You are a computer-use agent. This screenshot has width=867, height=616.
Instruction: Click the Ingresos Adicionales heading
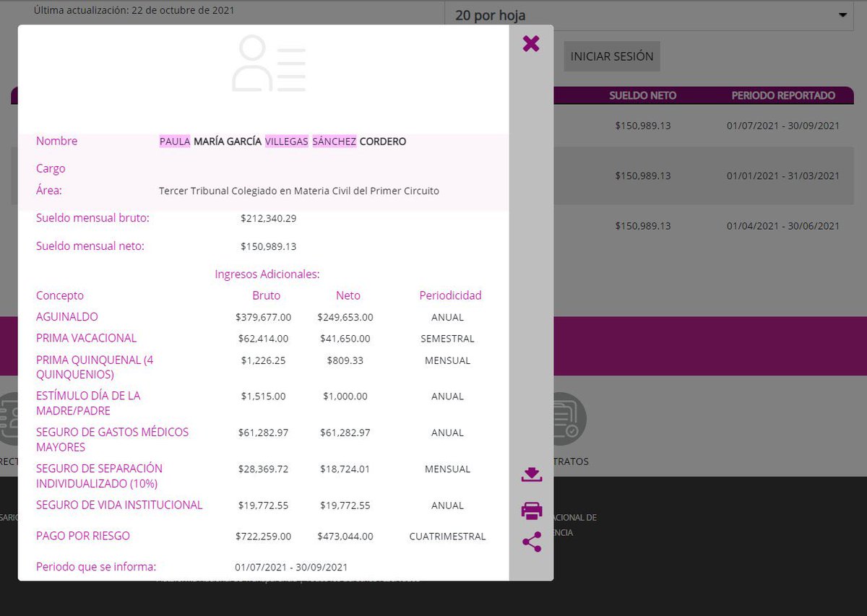point(267,274)
